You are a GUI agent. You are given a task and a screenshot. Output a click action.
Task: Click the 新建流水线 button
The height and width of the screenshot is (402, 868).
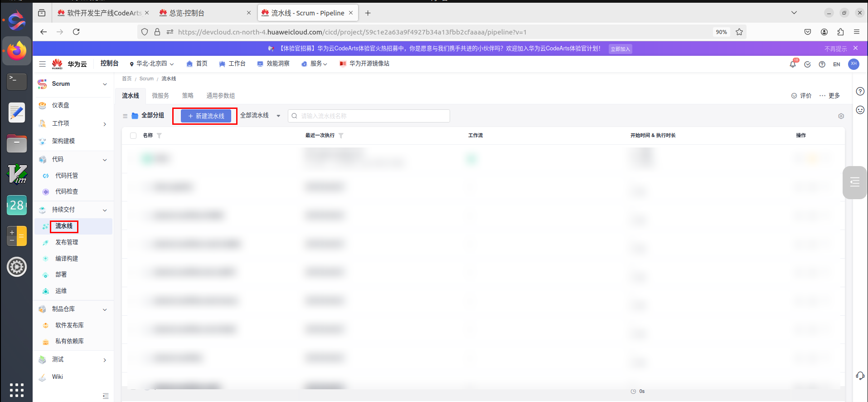(x=206, y=116)
